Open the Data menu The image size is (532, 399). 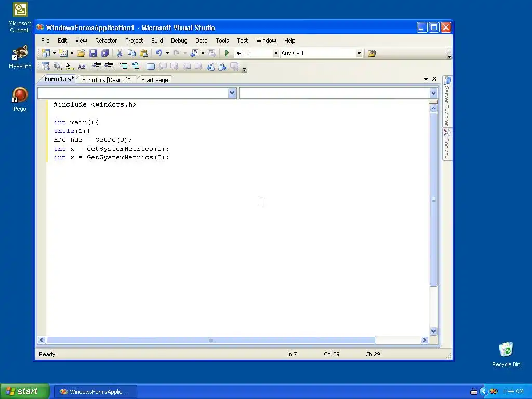tap(201, 41)
